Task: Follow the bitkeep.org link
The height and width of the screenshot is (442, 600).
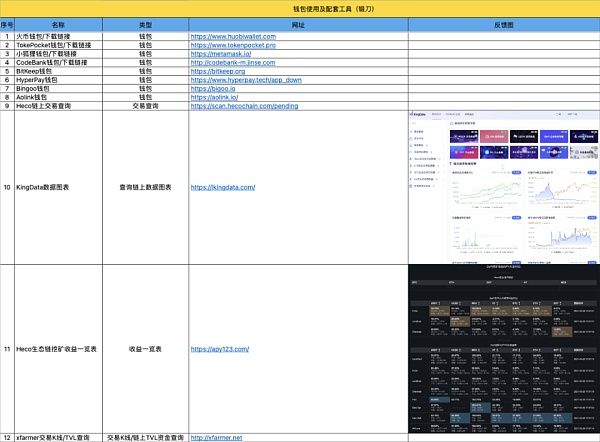Action: 217,71
